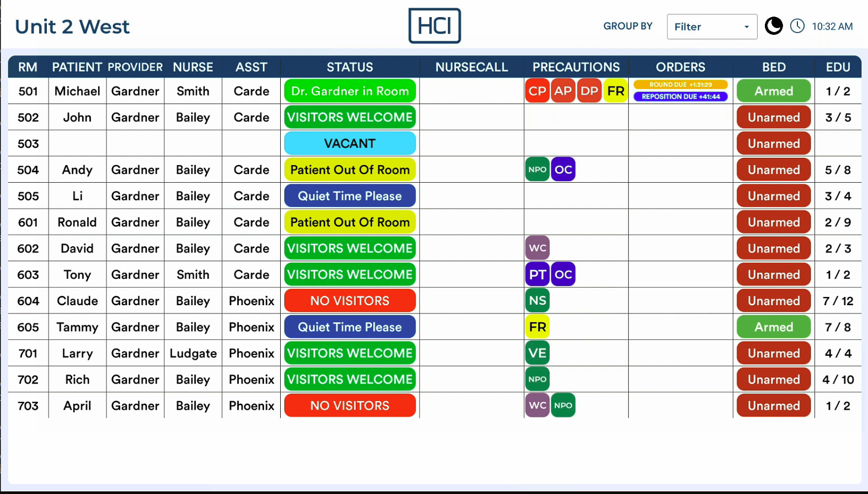Open the Group By Filter dropdown

pos(712,26)
